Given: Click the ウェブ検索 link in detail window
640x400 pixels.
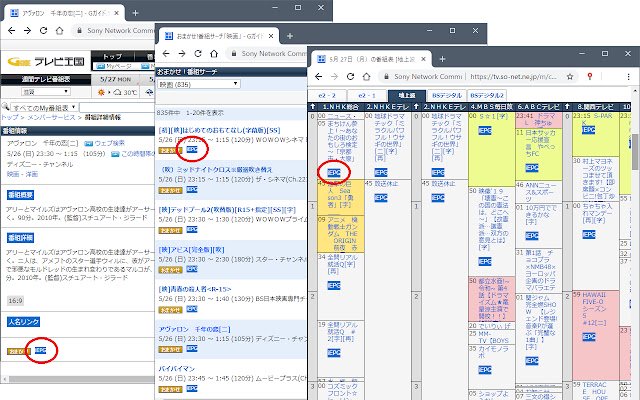Looking at the screenshot, I should coord(109,144).
